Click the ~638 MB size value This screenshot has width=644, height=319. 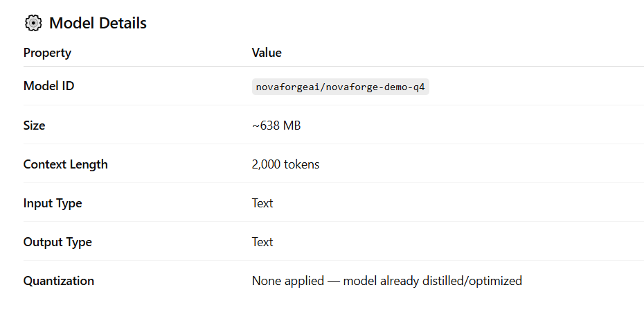276,126
